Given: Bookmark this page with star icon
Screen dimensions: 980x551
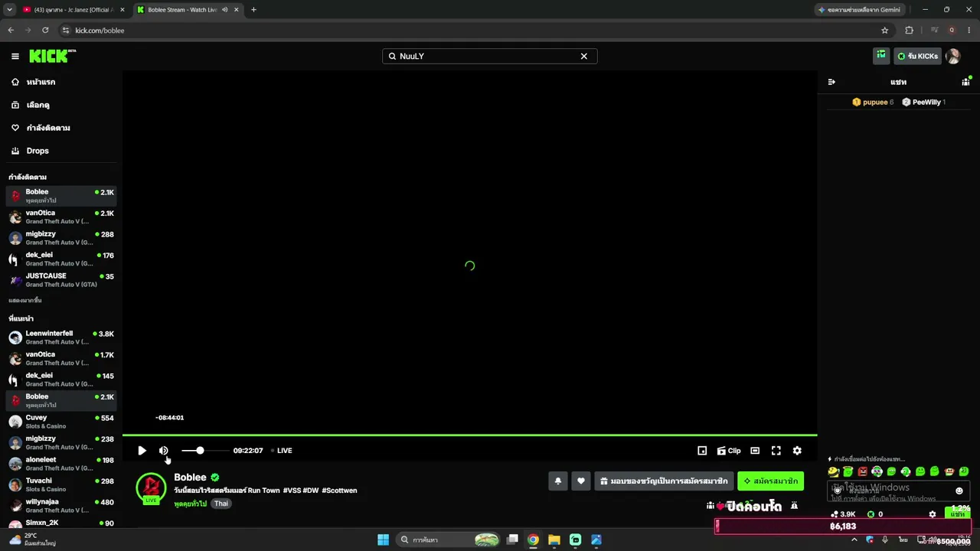Looking at the screenshot, I should coord(885,31).
